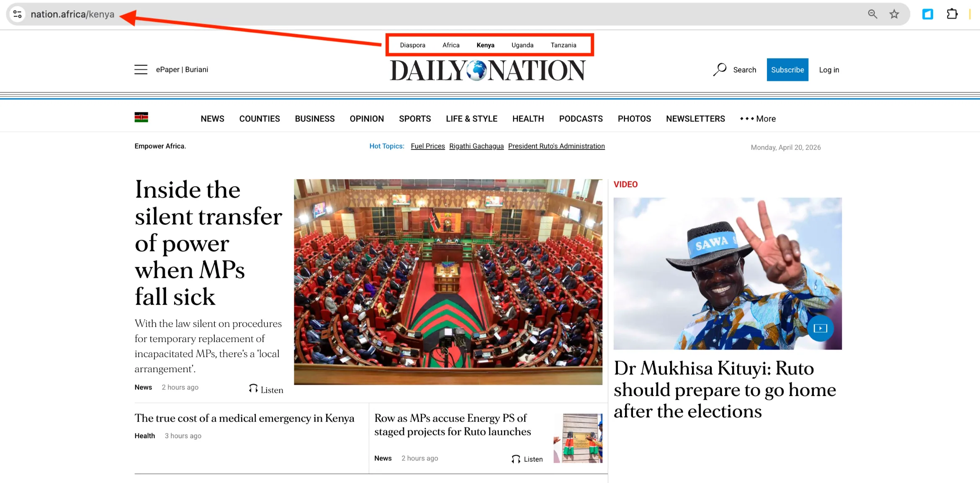Open the Fuel Prices hot topic
The image size is (980, 483).
coord(427,146)
